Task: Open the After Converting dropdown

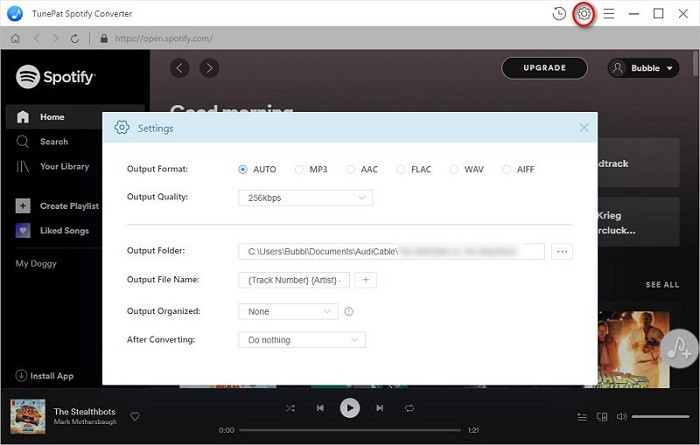Action: pyautogui.click(x=302, y=340)
